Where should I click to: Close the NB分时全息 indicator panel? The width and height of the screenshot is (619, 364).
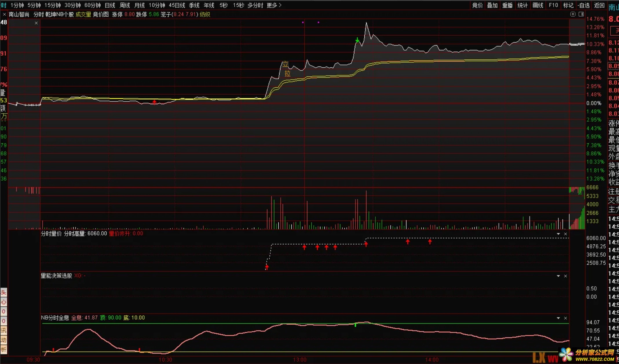565,318
